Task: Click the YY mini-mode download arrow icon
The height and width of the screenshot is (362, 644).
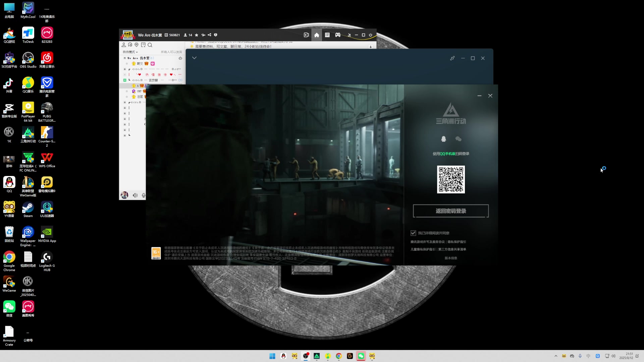Action: coord(349,35)
